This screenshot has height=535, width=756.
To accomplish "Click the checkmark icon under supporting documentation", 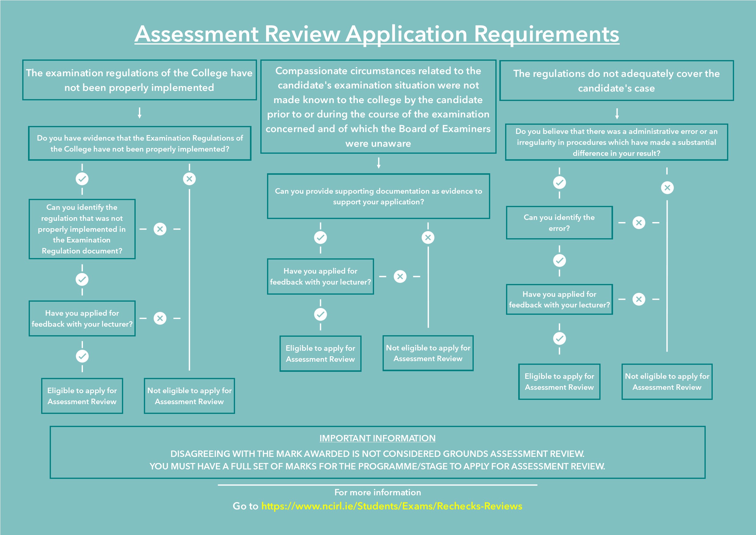I will pos(320,238).
